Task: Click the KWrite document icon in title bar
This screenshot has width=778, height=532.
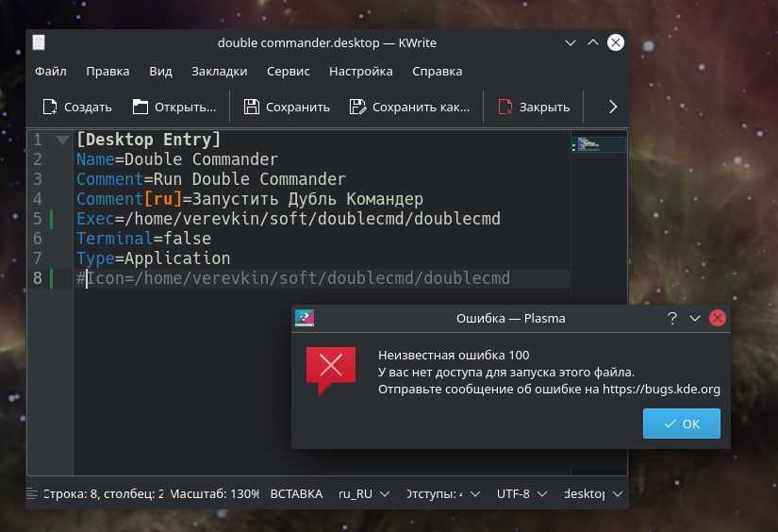Action: pyautogui.click(x=39, y=42)
